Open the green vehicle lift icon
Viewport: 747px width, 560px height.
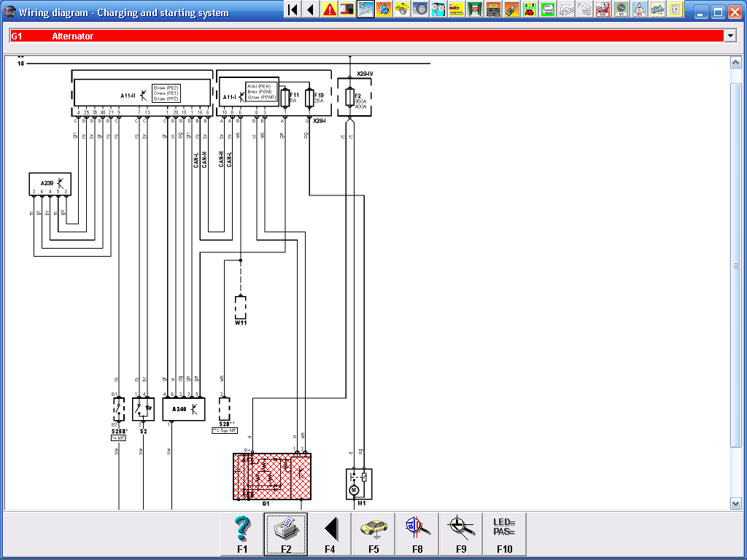(474, 9)
